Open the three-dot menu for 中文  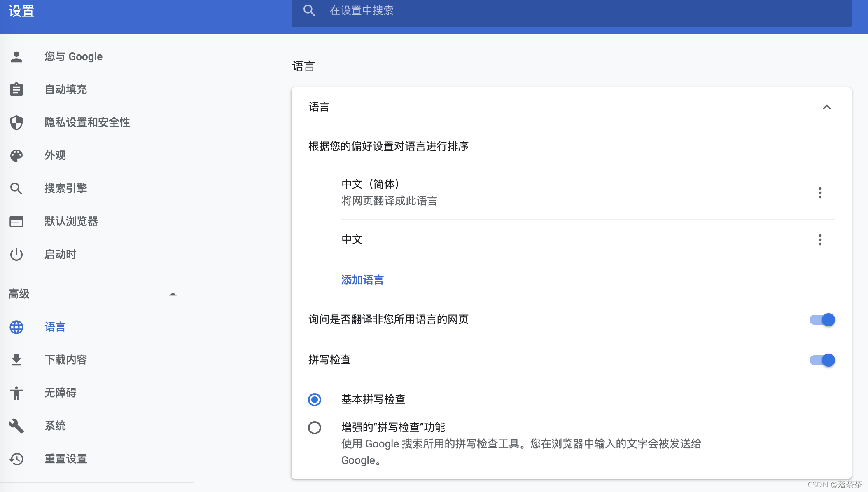[820, 240]
